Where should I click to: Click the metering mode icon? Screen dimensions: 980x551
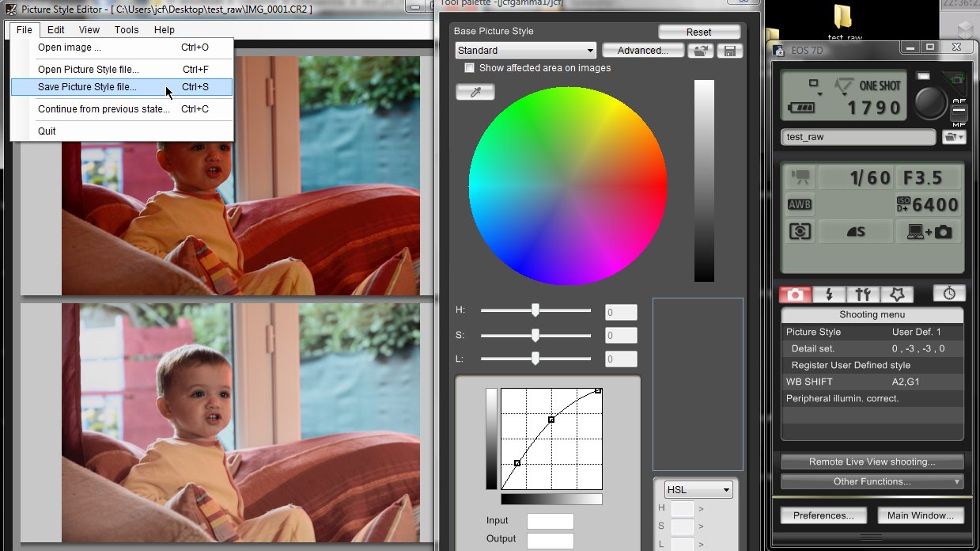point(800,231)
